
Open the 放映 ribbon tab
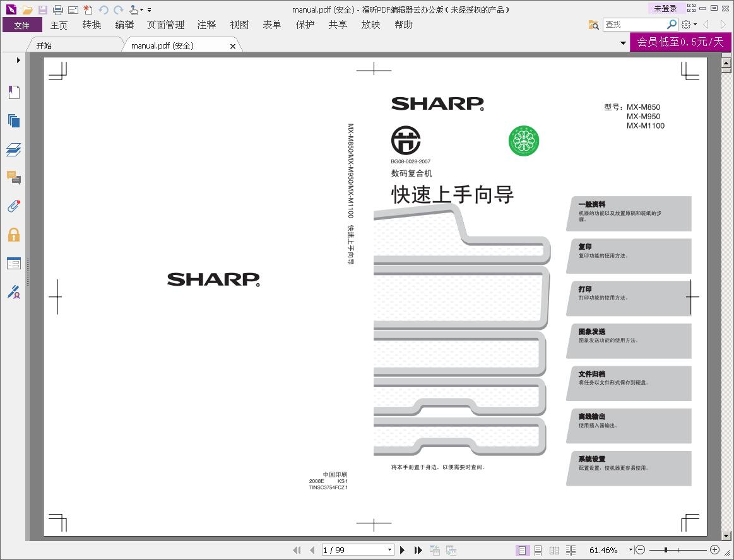pyautogui.click(x=370, y=25)
